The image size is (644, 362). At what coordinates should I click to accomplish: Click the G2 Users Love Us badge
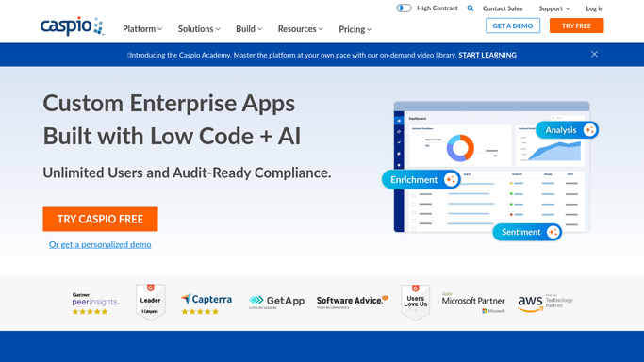click(x=415, y=302)
